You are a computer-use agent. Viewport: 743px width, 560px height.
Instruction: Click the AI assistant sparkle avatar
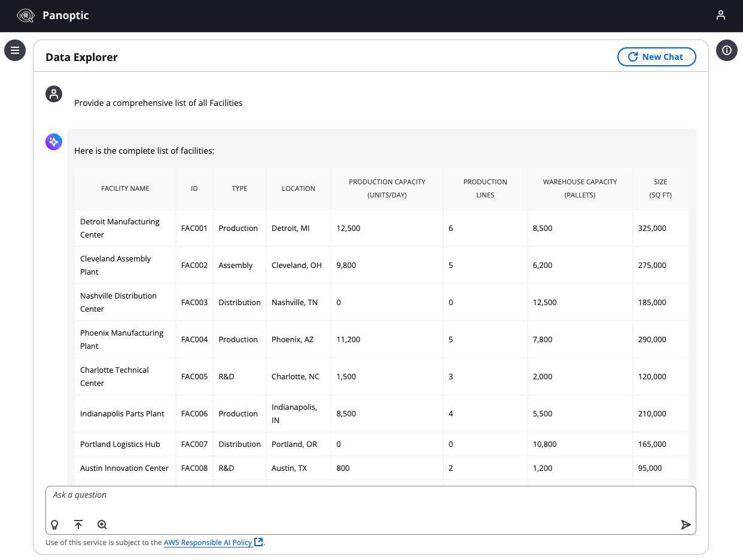tap(54, 142)
